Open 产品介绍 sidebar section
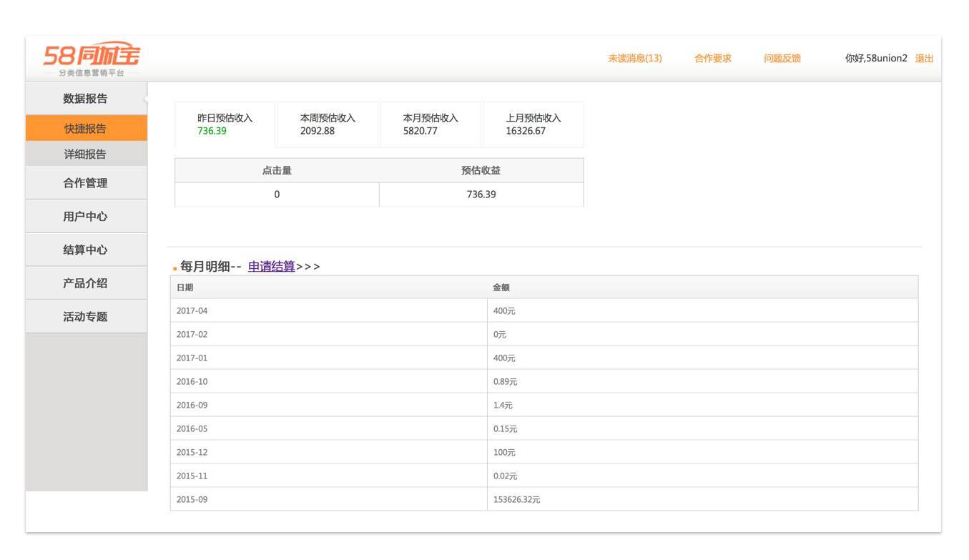 pyautogui.click(x=86, y=283)
